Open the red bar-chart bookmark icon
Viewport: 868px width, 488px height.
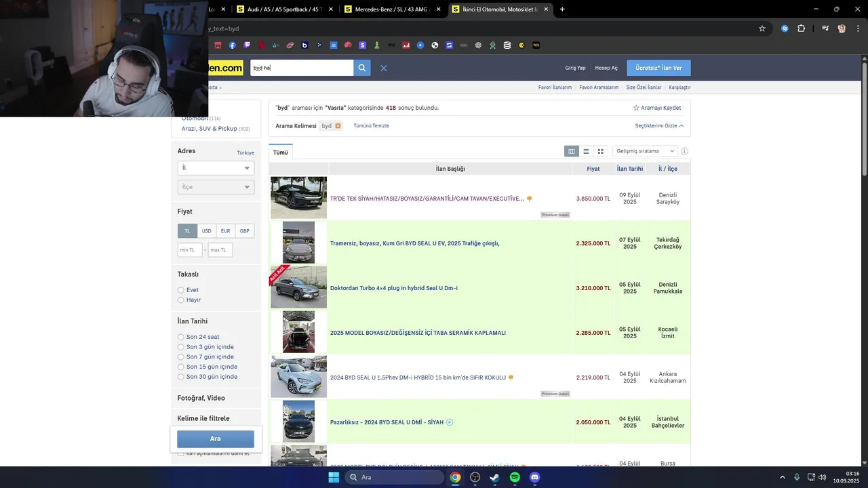406,45
